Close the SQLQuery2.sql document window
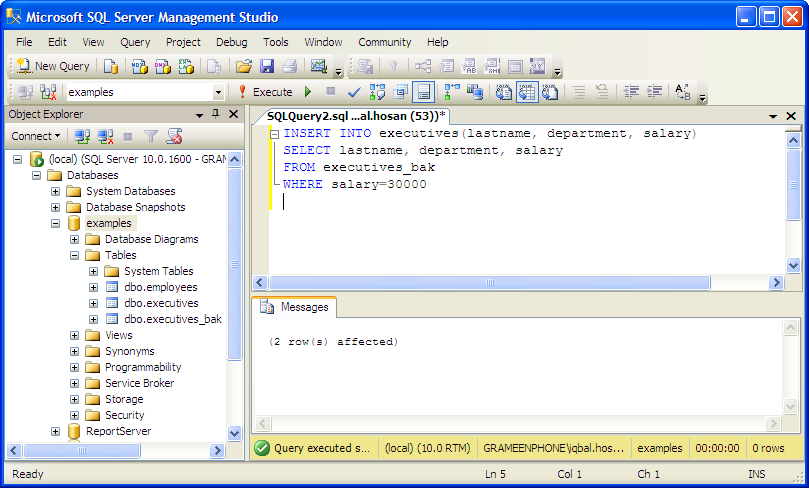This screenshot has height=488, width=809. tap(791, 116)
